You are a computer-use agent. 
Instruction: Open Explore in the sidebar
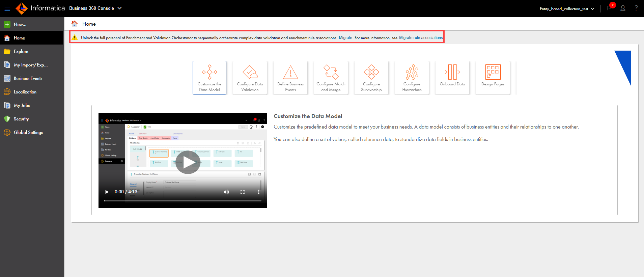[32, 51]
